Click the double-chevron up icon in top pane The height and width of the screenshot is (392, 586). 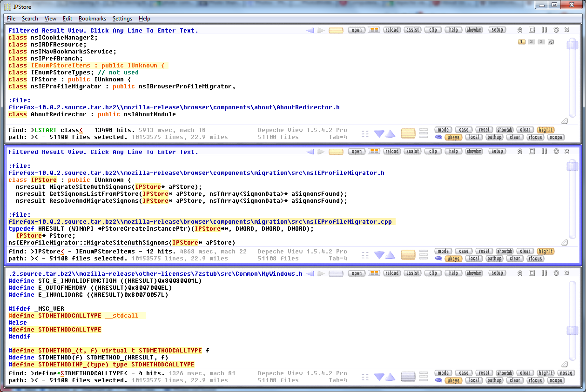520,30
